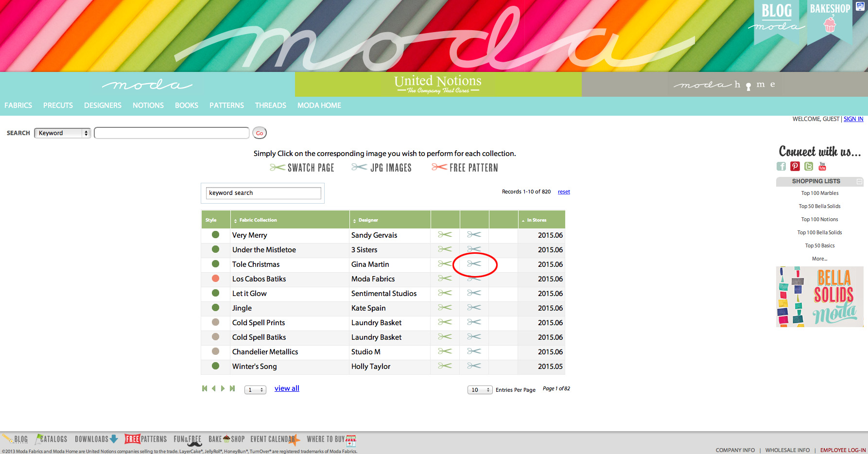Screen dimensions: 868x454
Task: Open the Fabrics menu
Action: [18, 105]
